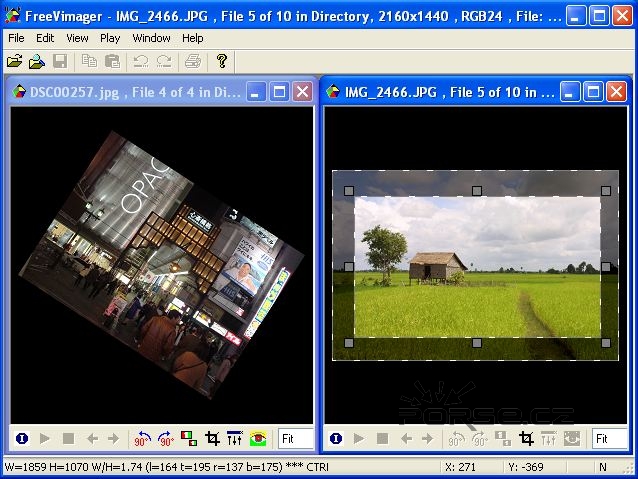Click bottom-center crop handle on landscape photo
Viewport: 638px width, 479px height.
[477, 343]
